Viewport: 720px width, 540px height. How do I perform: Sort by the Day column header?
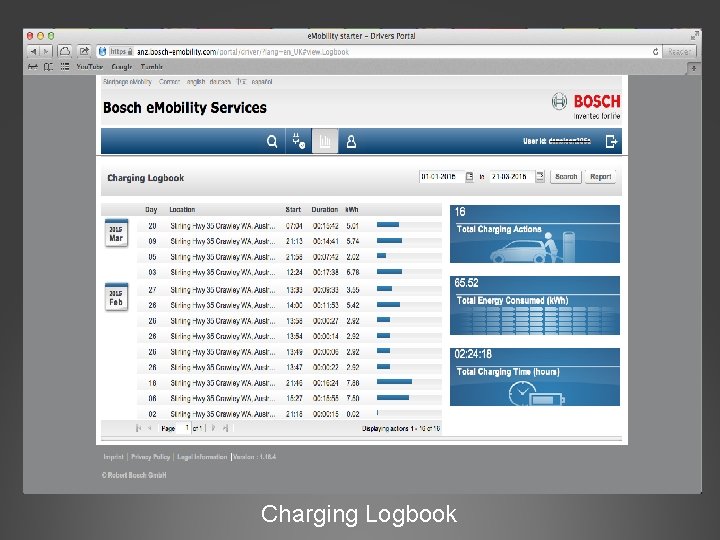pos(151,210)
